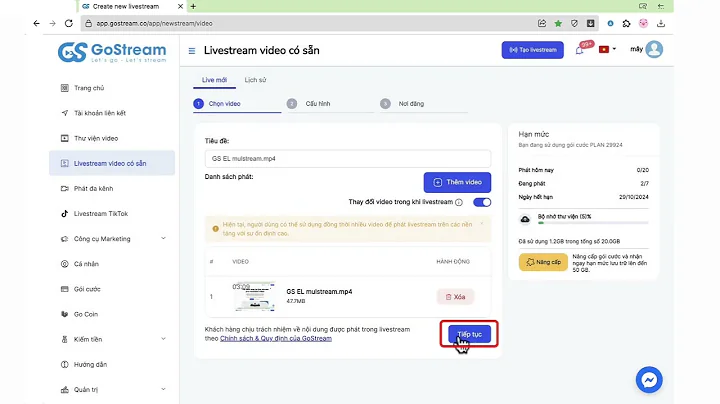Open the language flag dropdown

point(607,50)
